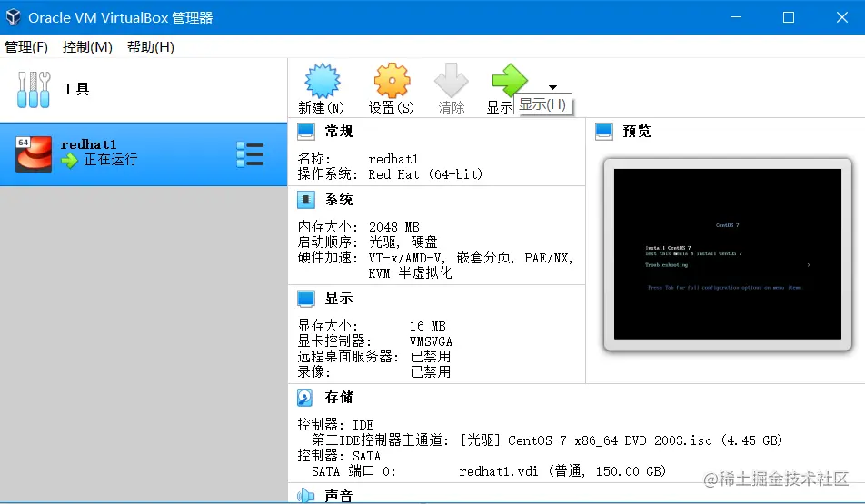865x504 pixels.
Task: Open the 管理(F) menu
Action: (x=26, y=47)
